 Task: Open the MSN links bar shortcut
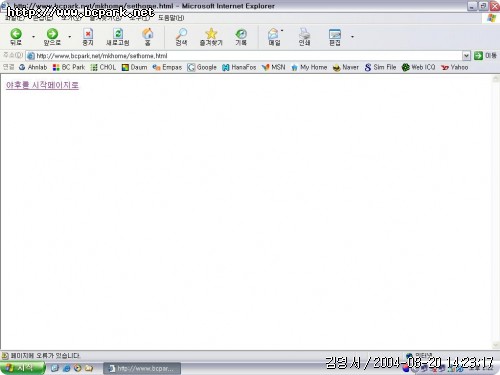274,67
